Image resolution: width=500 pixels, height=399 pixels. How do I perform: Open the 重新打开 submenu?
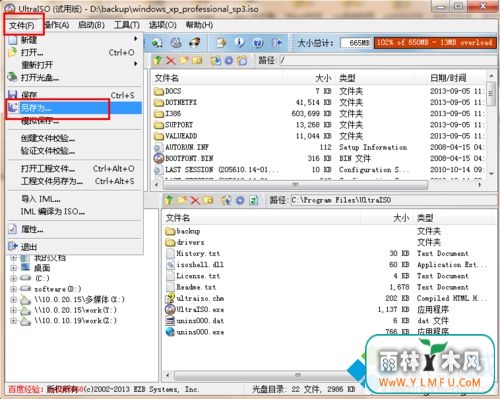coord(74,64)
